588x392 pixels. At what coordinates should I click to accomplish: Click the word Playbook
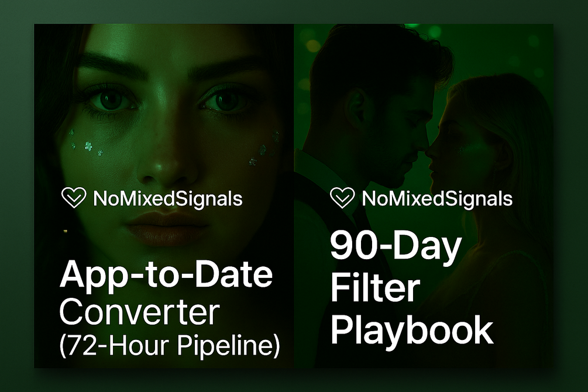click(412, 331)
